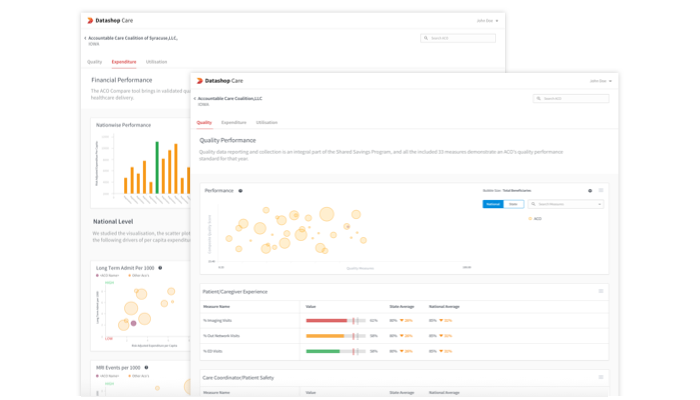Click the % Imaging Visits red value bar
700x400 pixels.
(327, 321)
